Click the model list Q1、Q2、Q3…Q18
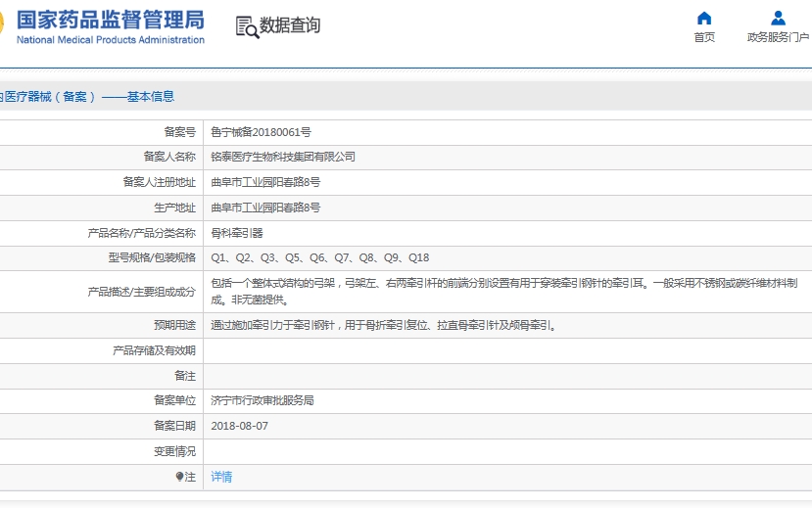 [320, 257]
